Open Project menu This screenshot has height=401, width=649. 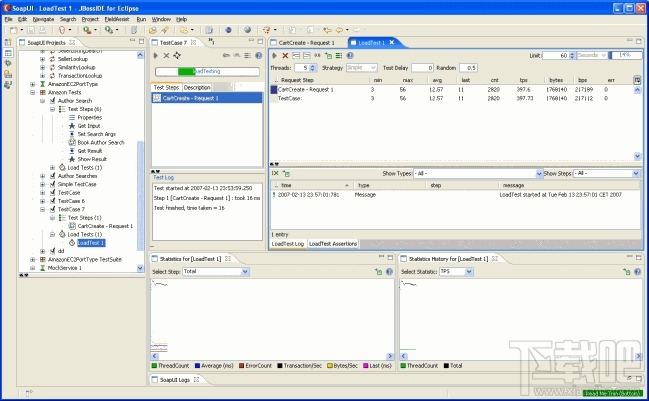click(90, 19)
